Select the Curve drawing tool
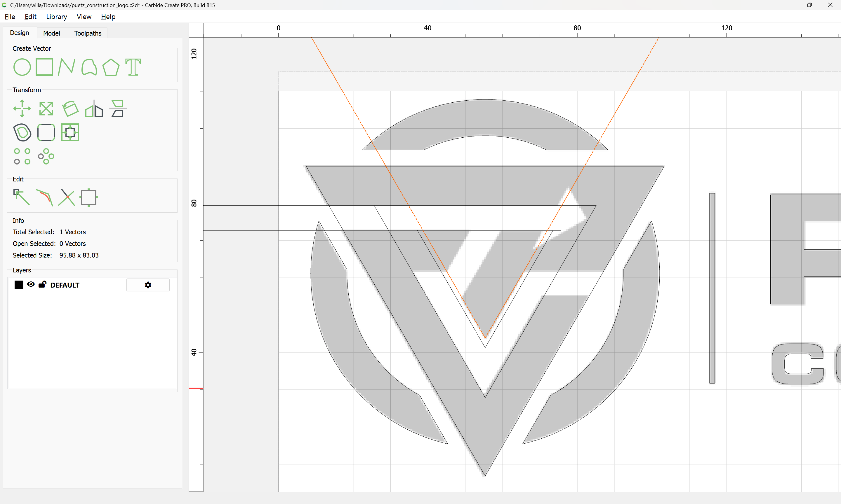The width and height of the screenshot is (841, 504). point(89,67)
